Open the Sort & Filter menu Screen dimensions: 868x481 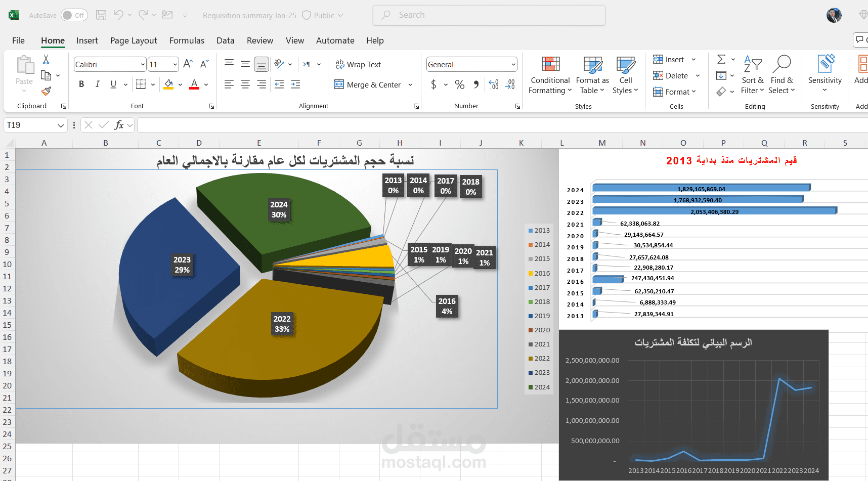pos(753,75)
